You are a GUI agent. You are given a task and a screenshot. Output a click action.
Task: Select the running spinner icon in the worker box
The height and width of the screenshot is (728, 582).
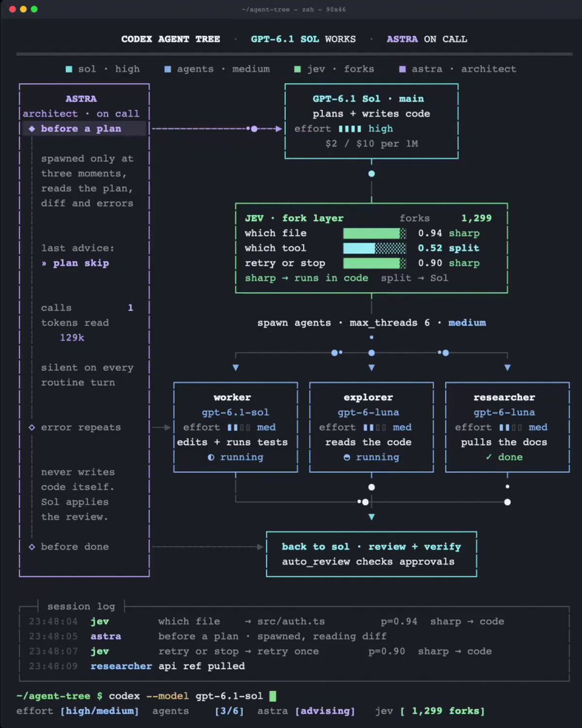[211, 457]
